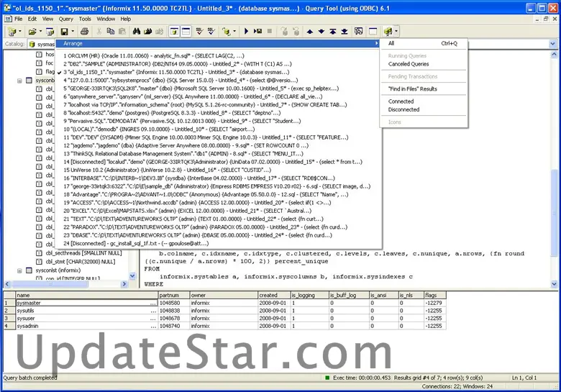Collapse the sysconlst (informix) tree node

point(19,270)
